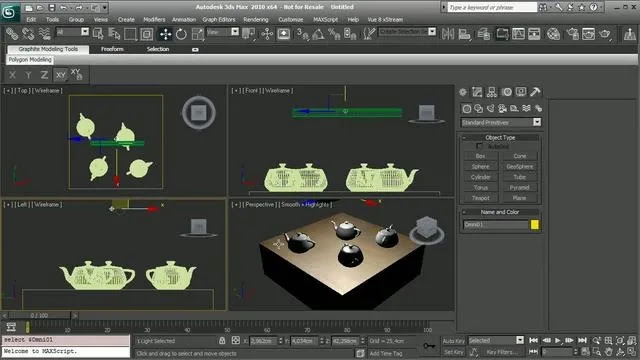This screenshot has height=360, width=640.
Task: Switch to the Freeform tab
Action: [x=112, y=49]
